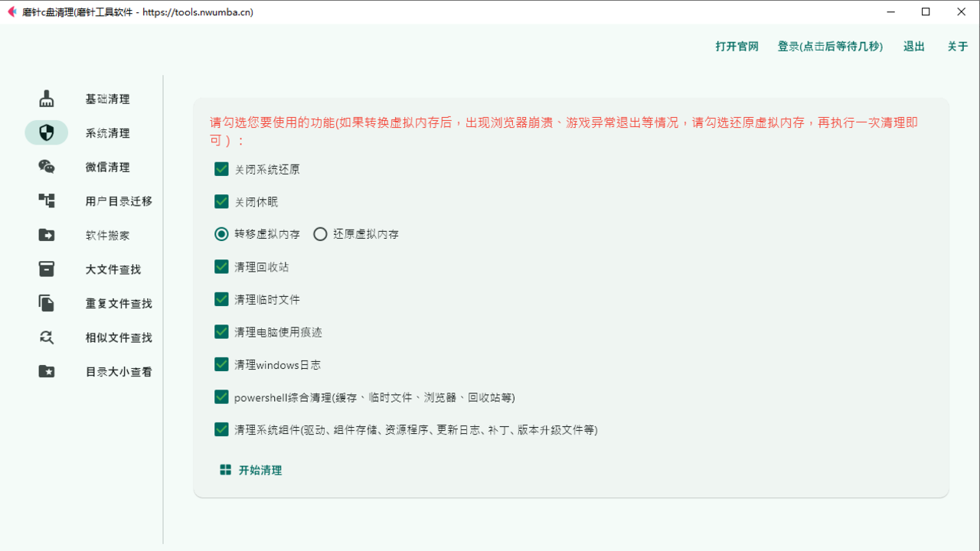Viewport: 980px width, 551px height.
Task: Uncheck the powershell综合清理 checkbox
Action: click(x=221, y=396)
